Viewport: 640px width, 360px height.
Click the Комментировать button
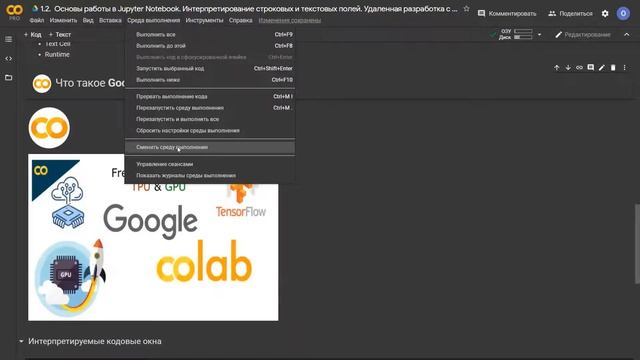pyautogui.click(x=507, y=13)
